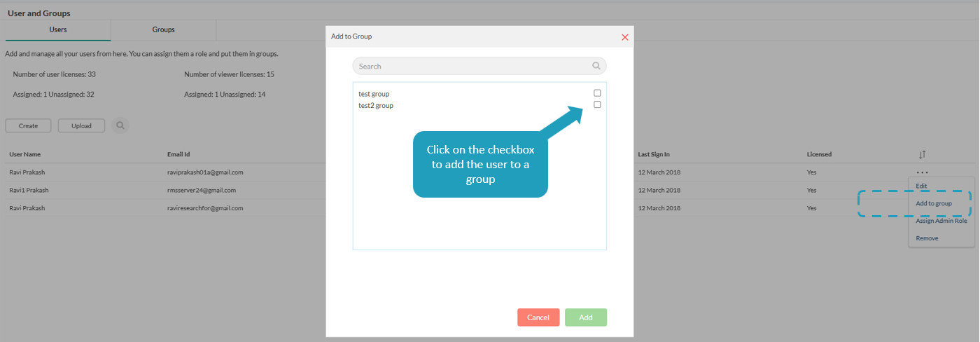Screen dimensions: 980x342
Task: Click the user list search icon
Action: click(120, 125)
